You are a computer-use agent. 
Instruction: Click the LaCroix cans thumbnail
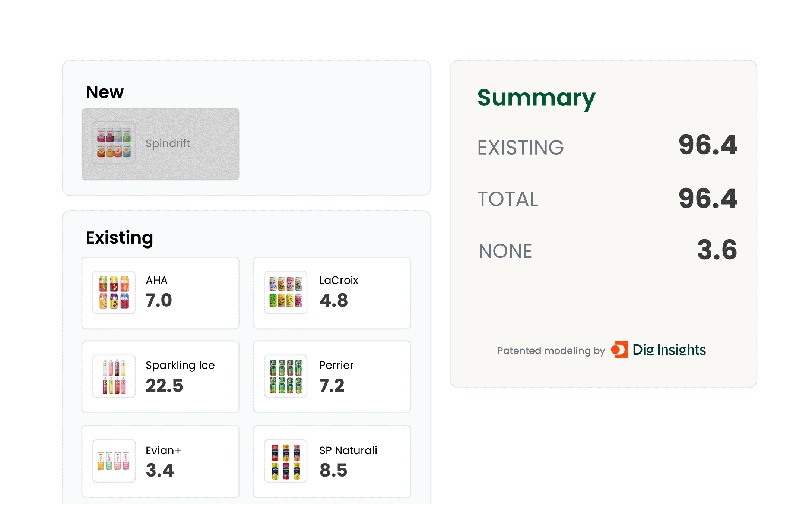pyautogui.click(x=286, y=292)
